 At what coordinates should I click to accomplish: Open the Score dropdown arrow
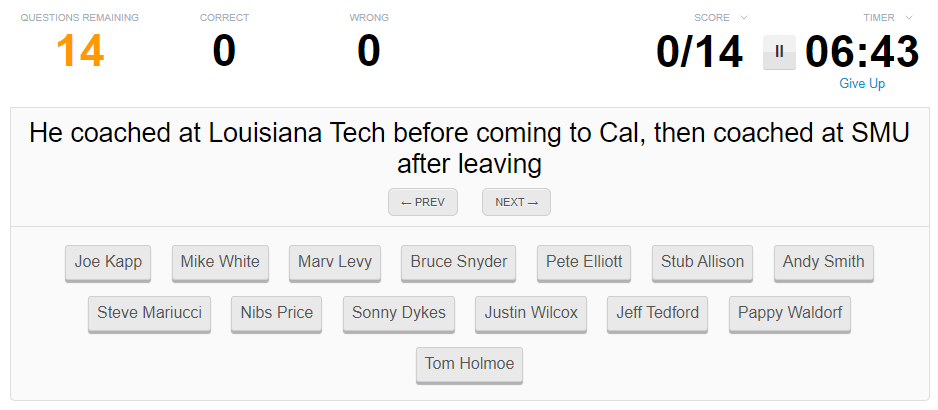point(743,18)
